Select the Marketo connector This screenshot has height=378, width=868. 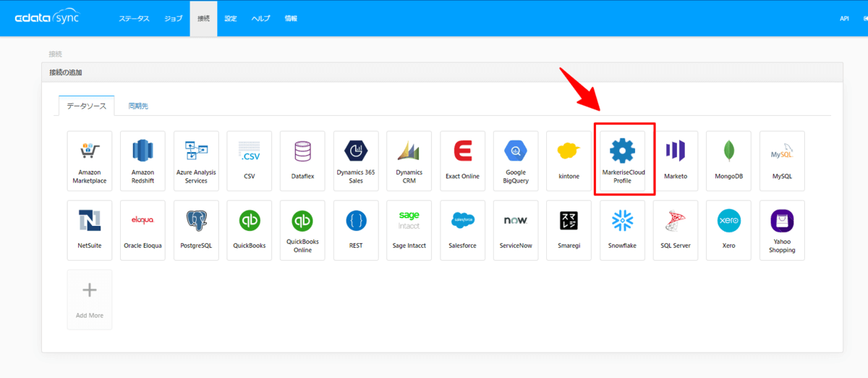click(x=676, y=161)
